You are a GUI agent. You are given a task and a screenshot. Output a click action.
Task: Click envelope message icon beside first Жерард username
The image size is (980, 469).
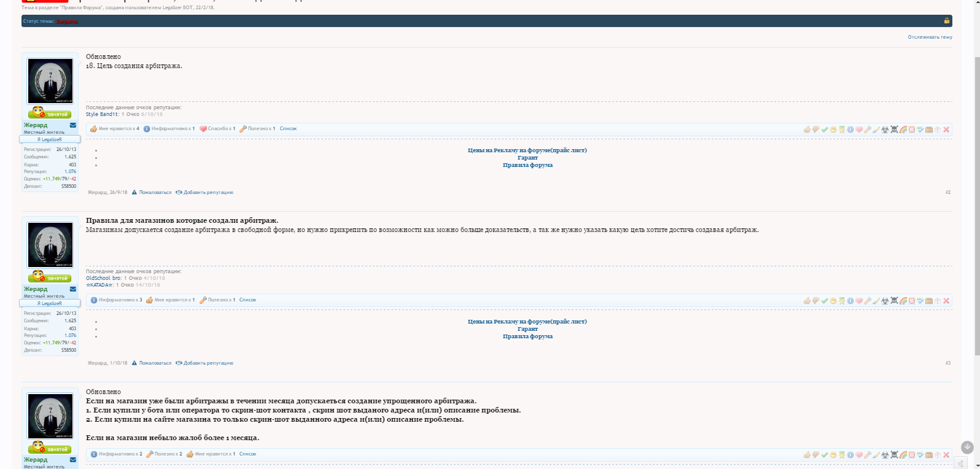(x=73, y=125)
